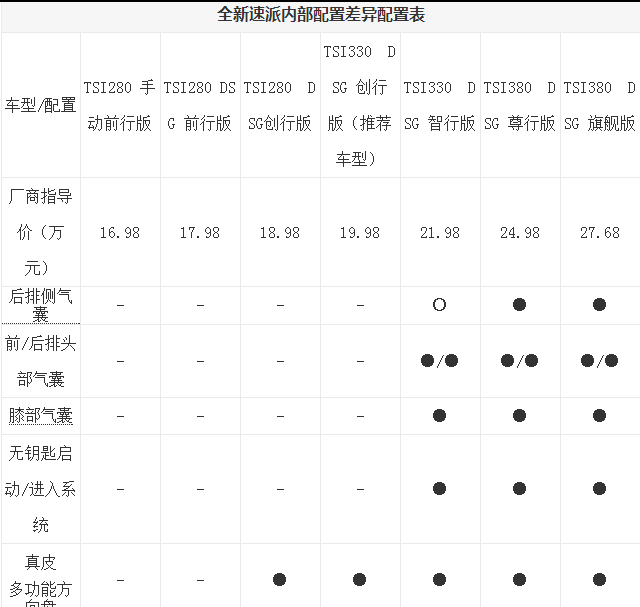Click 无钥匙启动 dot under 旗舰版

599,489
